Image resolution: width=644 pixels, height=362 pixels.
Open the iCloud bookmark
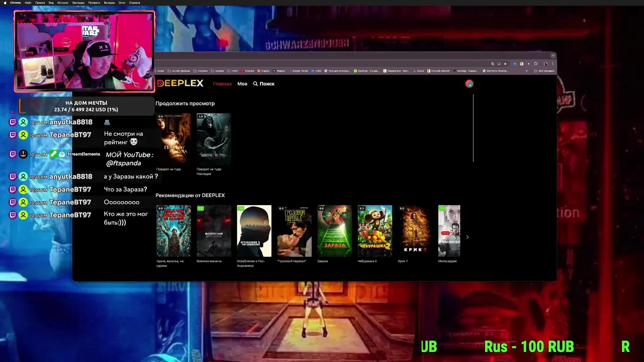tap(419, 71)
